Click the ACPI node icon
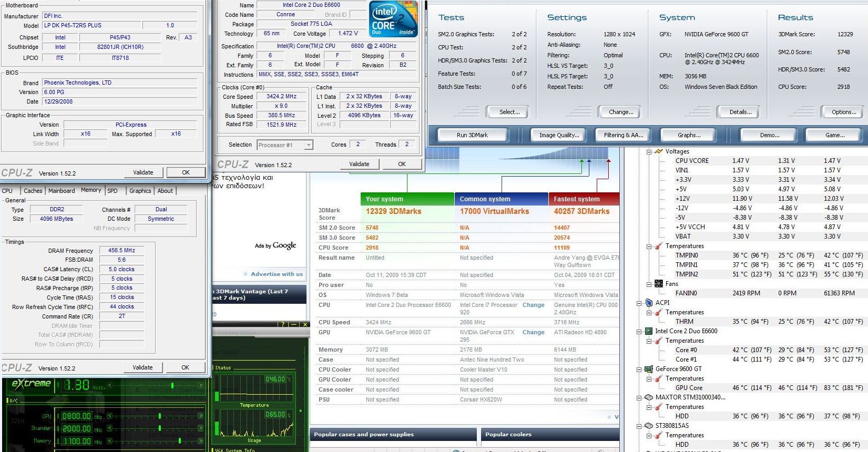 pos(649,303)
